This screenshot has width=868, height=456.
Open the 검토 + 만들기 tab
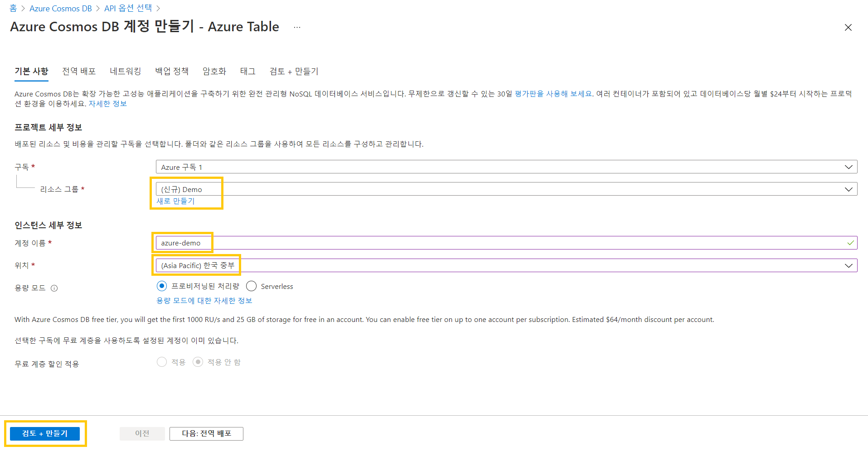294,71
